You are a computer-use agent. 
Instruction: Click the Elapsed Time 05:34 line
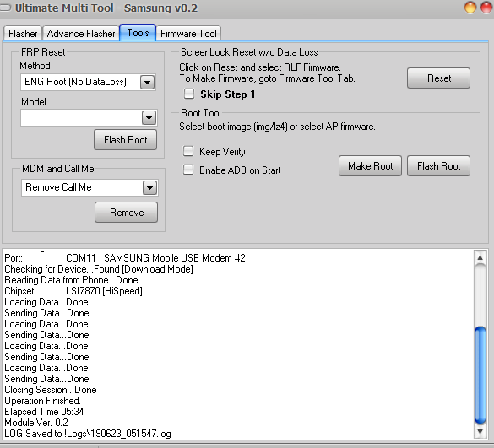point(44,412)
